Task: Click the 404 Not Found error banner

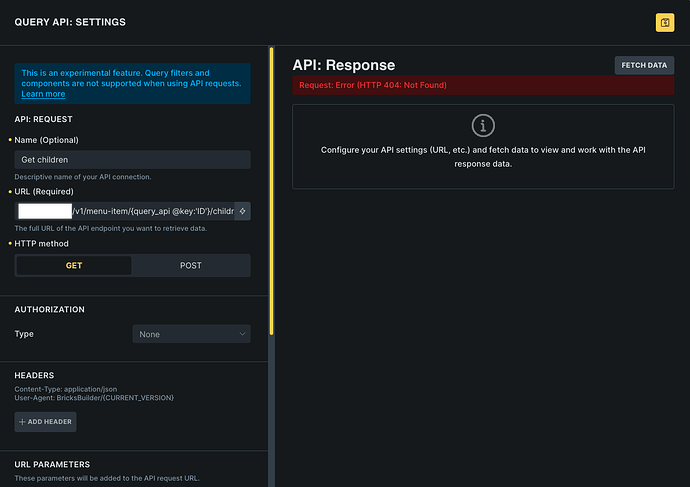Action: [483, 85]
